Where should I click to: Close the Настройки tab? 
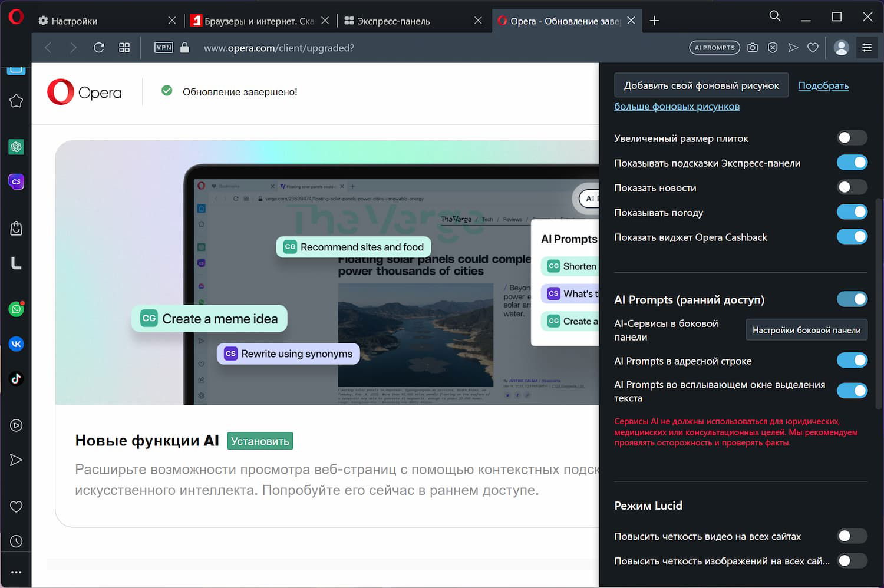tap(172, 21)
